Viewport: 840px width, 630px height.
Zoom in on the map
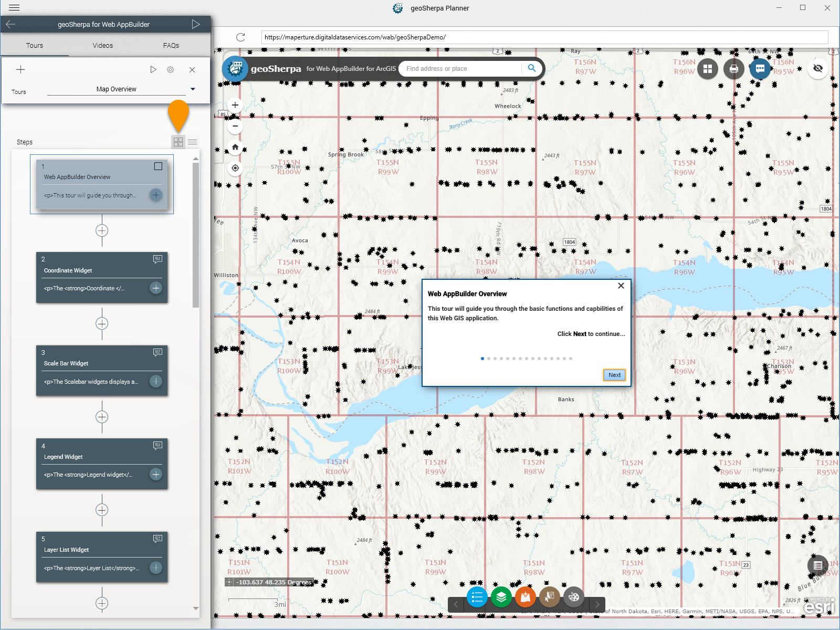click(235, 105)
